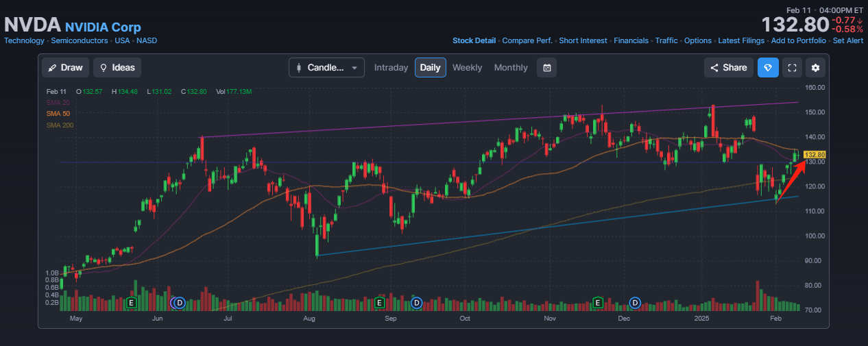Click the SMA 50 indicator label
This screenshot has height=346, width=868.
point(58,114)
